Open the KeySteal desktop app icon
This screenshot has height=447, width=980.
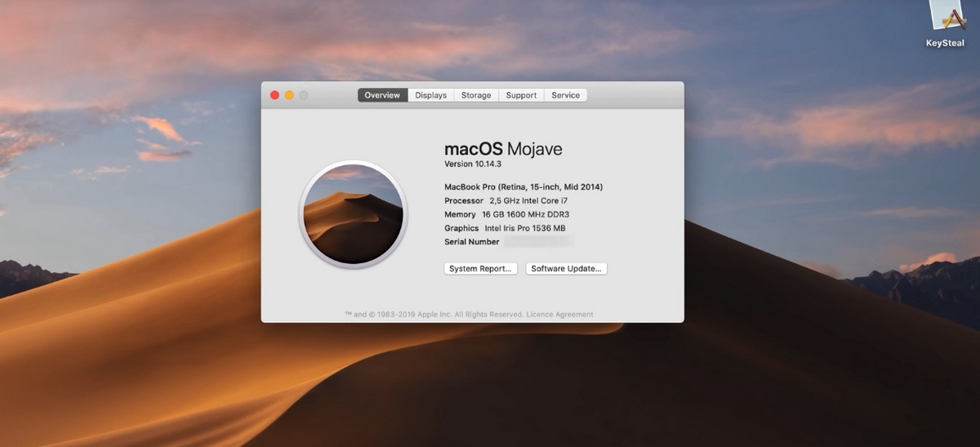coord(947,24)
